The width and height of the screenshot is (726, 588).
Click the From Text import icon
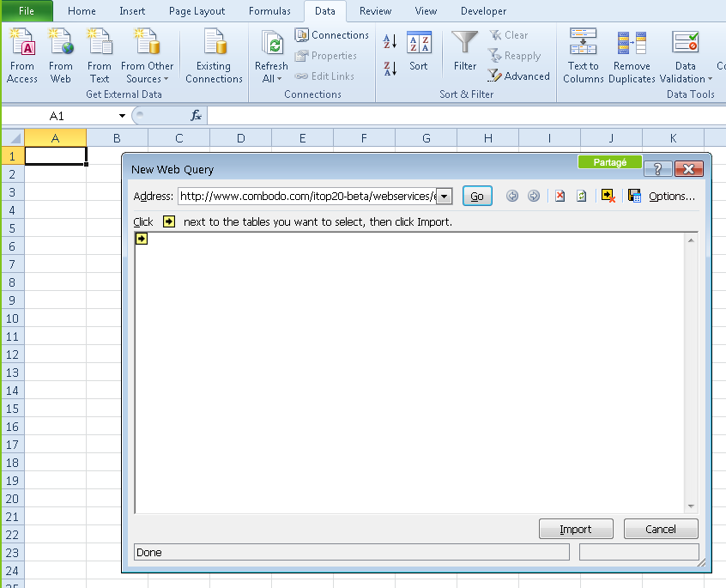(x=100, y=43)
